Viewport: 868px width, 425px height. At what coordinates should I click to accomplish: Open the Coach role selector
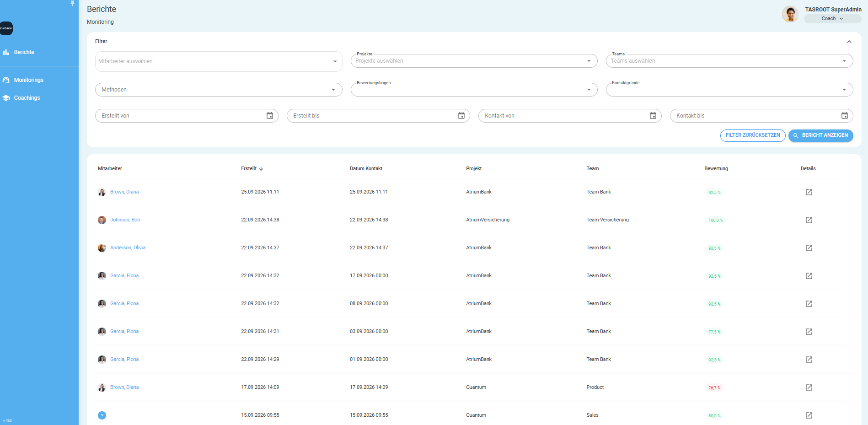[x=832, y=19]
